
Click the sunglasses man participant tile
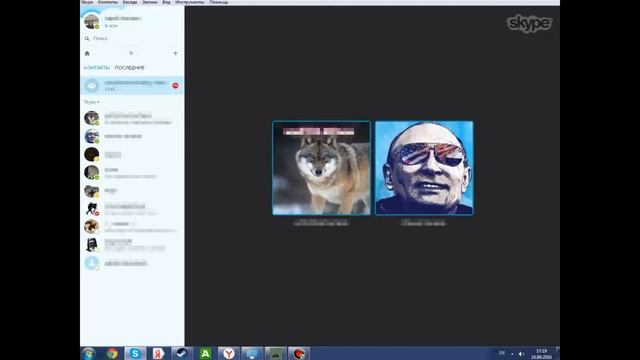424,168
